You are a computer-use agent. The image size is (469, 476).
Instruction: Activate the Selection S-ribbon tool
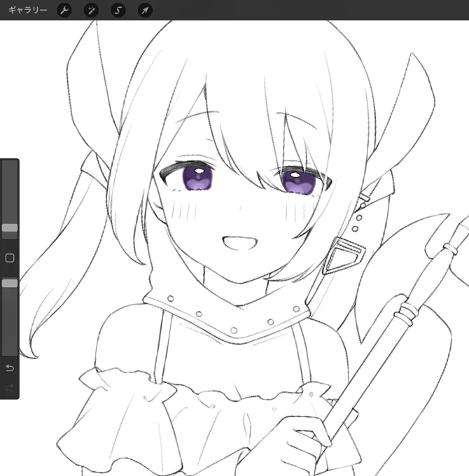(x=118, y=10)
